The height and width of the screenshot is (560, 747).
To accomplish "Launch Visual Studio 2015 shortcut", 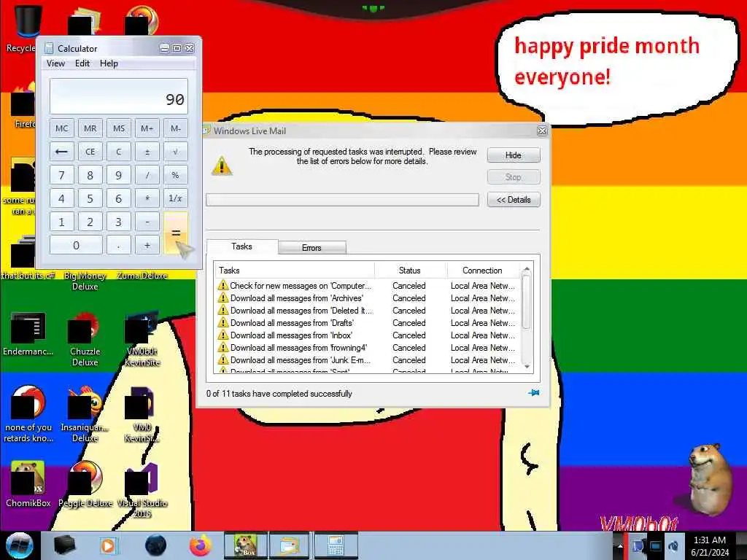I will (142, 491).
